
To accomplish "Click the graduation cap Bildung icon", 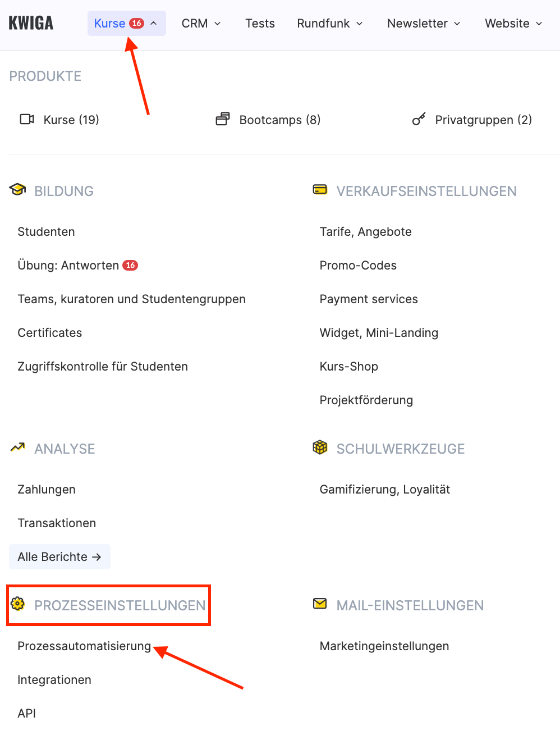I will [x=17, y=190].
